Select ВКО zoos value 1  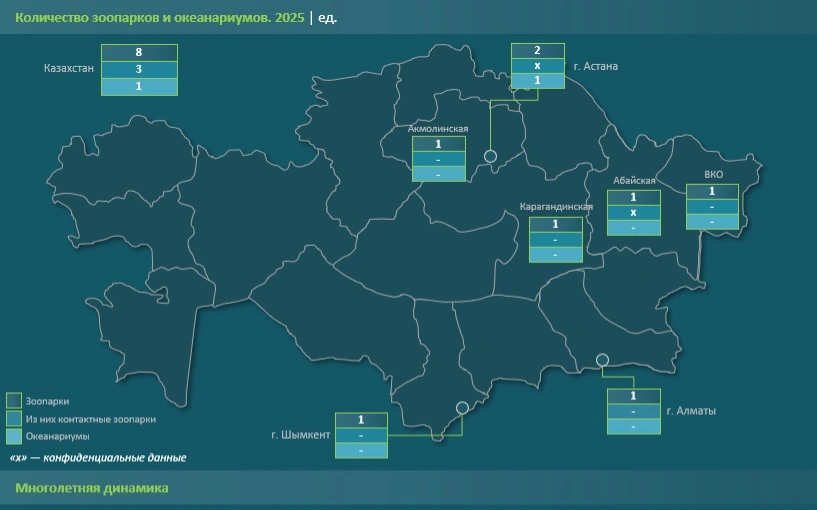click(712, 192)
